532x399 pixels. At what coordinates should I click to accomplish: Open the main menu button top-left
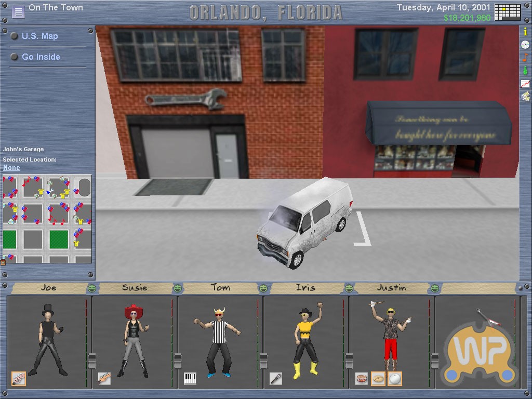pyautogui.click(x=18, y=11)
